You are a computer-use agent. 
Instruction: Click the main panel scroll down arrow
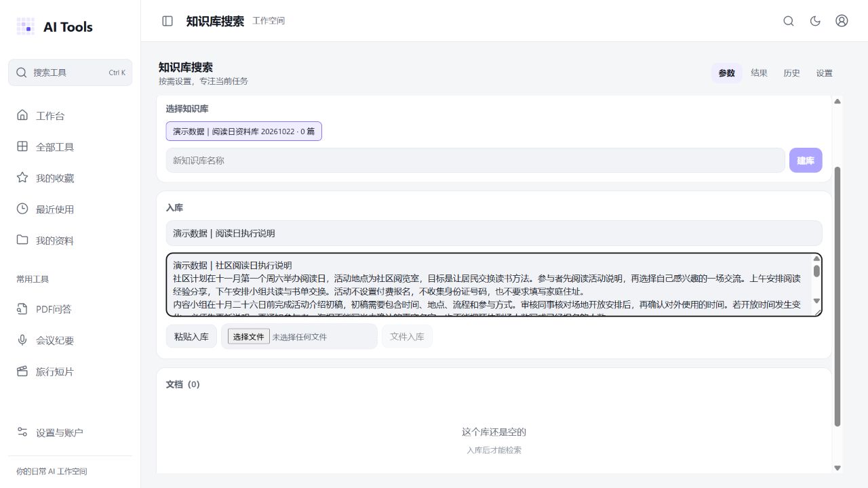click(x=837, y=468)
